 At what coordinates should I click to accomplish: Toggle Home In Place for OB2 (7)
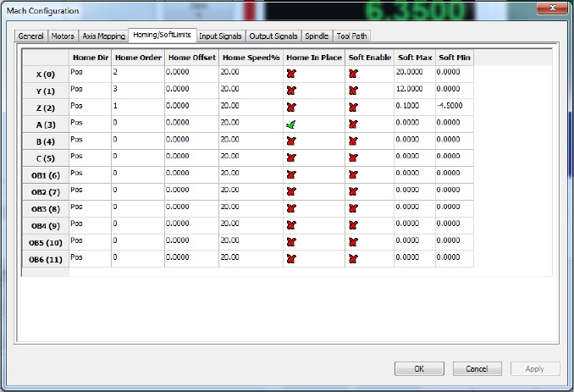[x=291, y=192]
